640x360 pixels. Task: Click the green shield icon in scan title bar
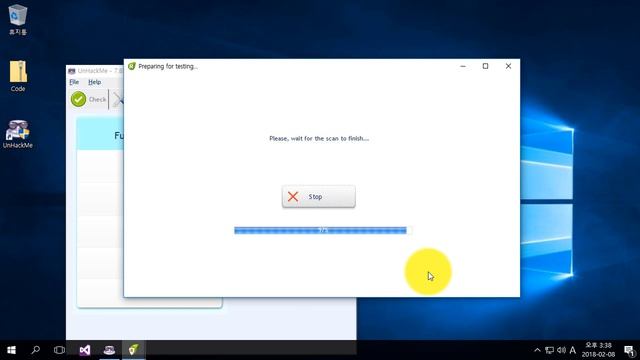pyautogui.click(x=132, y=66)
